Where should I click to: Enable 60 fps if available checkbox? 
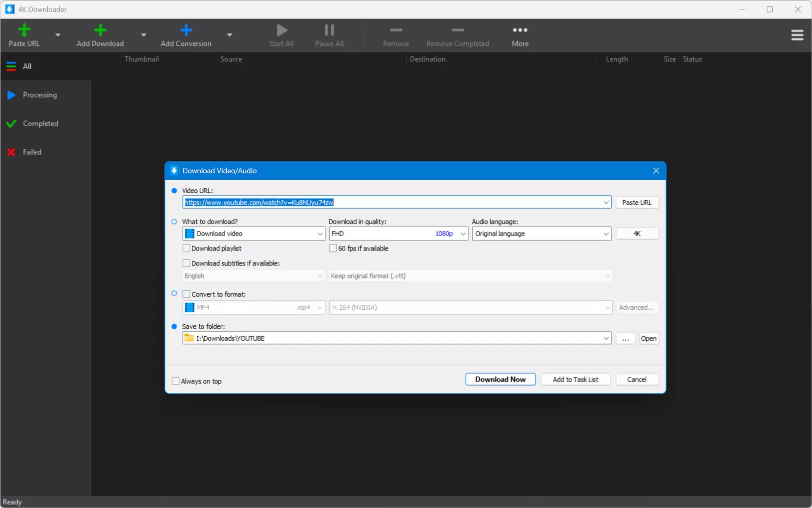(333, 249)
